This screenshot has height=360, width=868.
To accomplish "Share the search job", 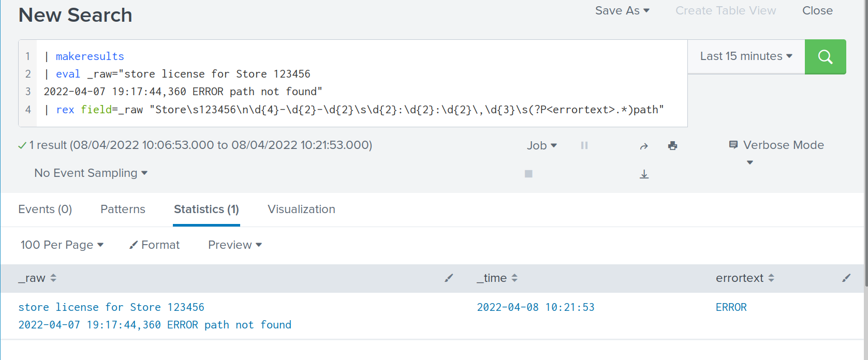I will coord(644,146).
